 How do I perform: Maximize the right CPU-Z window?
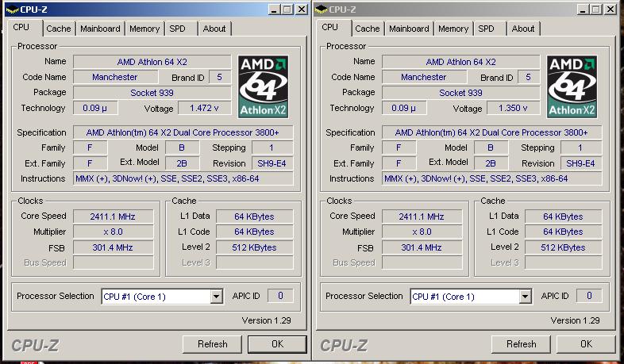[596, 10]
